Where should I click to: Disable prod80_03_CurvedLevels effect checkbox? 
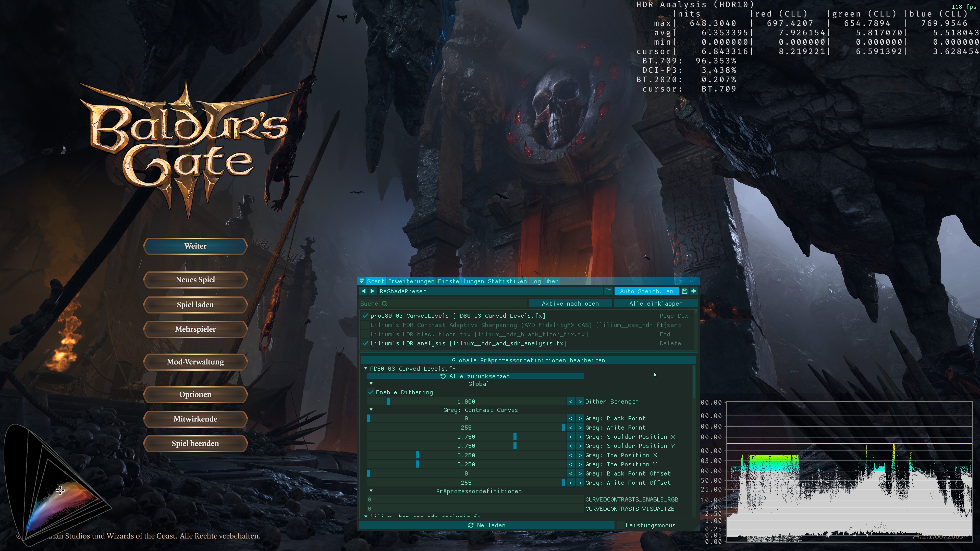tap(365, 316)
